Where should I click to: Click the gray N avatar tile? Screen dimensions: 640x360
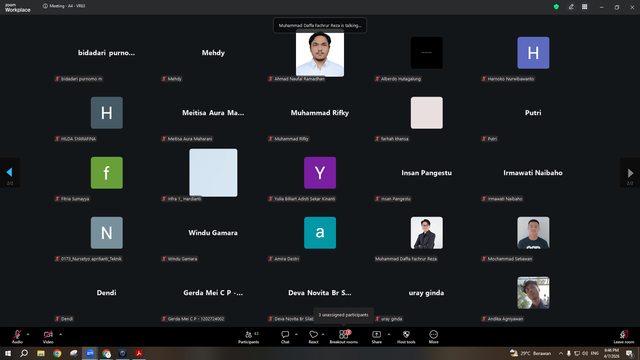coord(107,233)
